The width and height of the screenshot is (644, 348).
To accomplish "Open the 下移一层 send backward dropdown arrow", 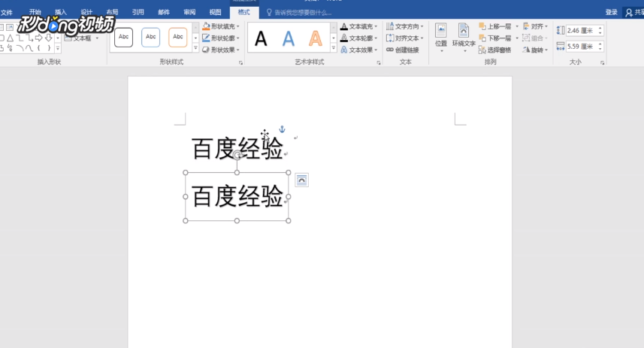I will (517, 38).
